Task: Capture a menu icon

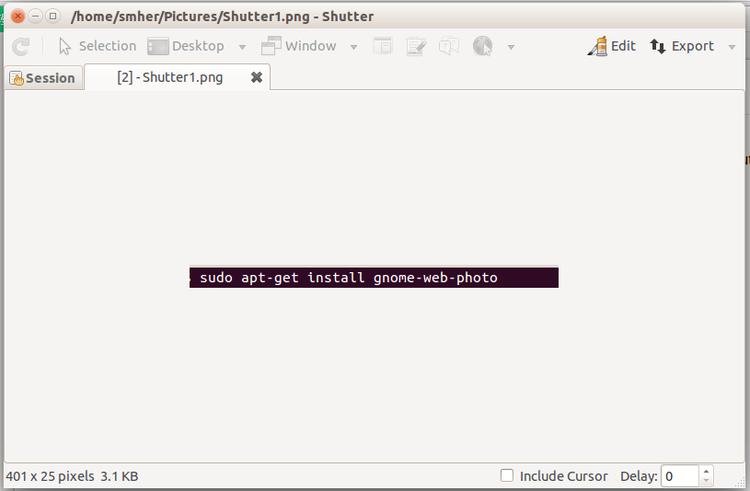Action: click(x=416, y=46)
